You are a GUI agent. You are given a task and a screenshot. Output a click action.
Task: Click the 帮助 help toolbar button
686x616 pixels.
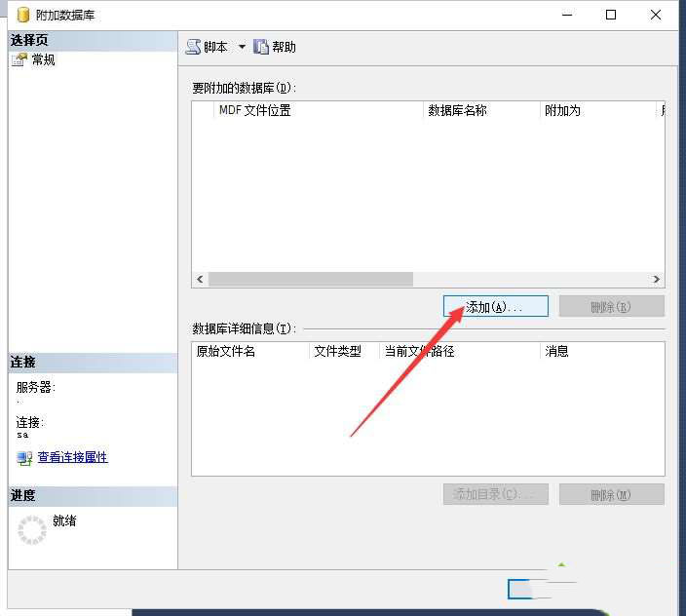pos(275,47)
